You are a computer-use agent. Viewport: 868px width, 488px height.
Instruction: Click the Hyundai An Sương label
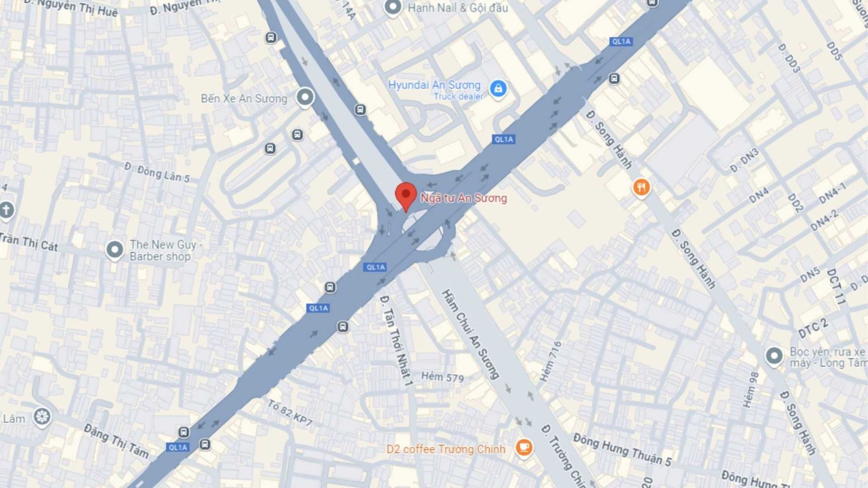[x=435, y=85]
